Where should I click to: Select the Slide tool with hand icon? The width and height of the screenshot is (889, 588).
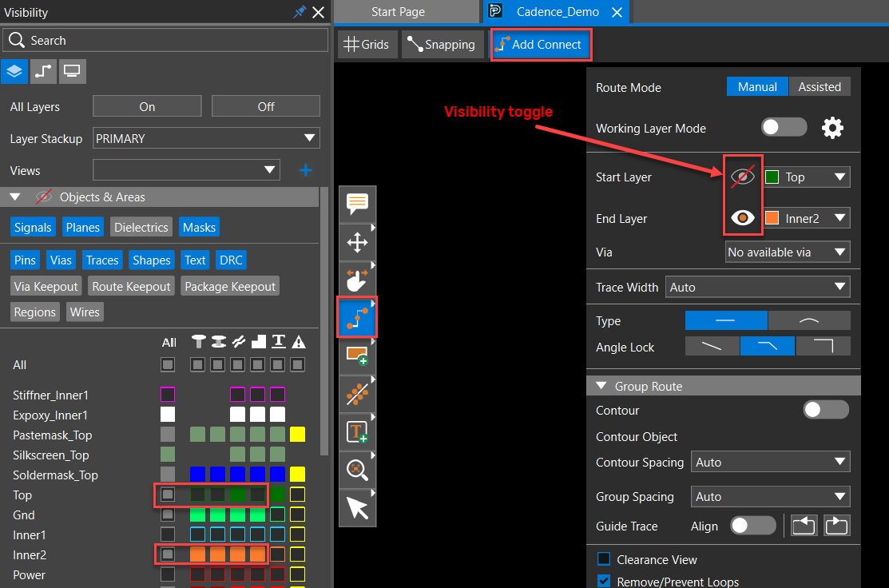[357, 280]
